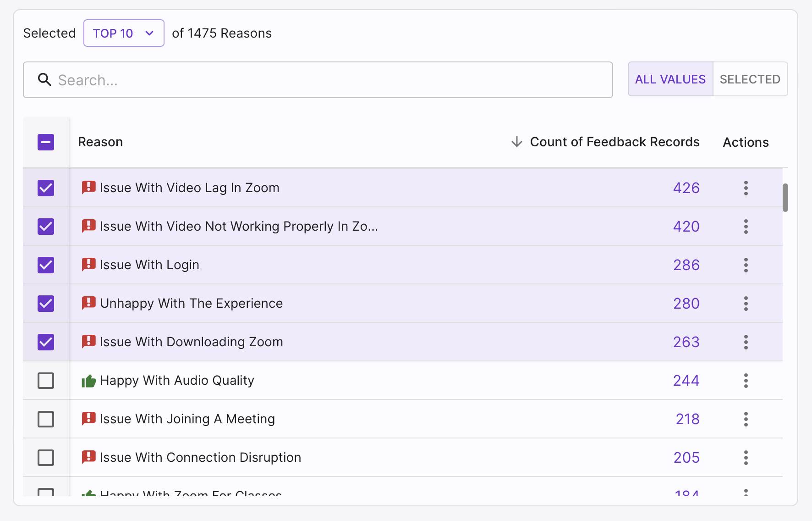
Task: Uncheck Issue With Video Lag In Zoom
Action: (x=46, y=188)
